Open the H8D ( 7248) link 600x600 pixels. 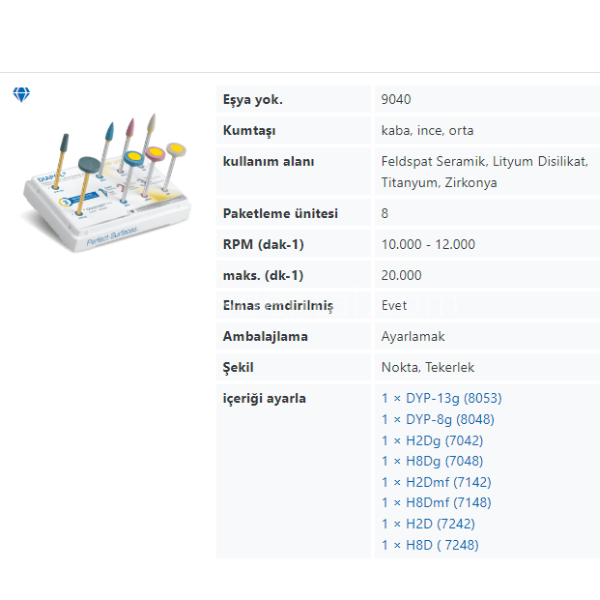430,545
